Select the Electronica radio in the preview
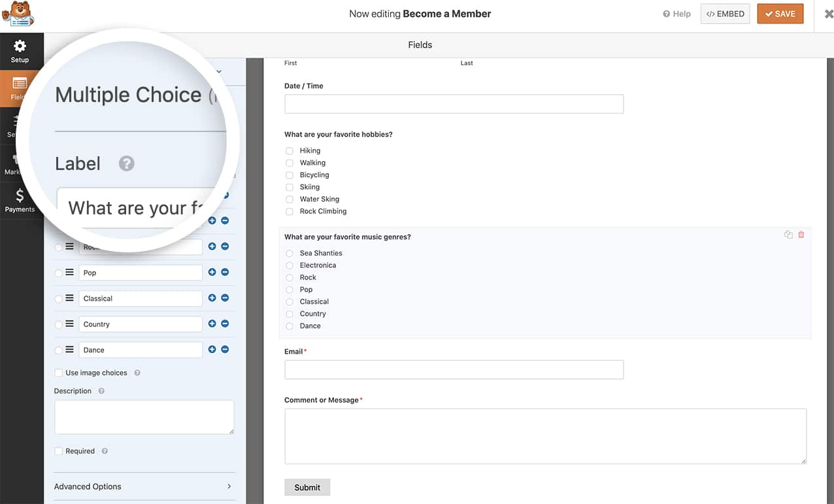Screen dimensions: 834x504 (290, 265)
